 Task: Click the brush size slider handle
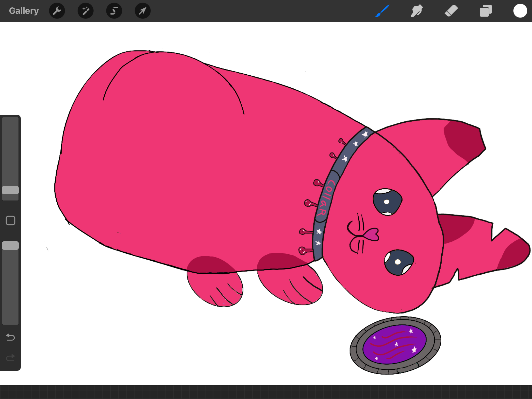[x=10, y=190]
